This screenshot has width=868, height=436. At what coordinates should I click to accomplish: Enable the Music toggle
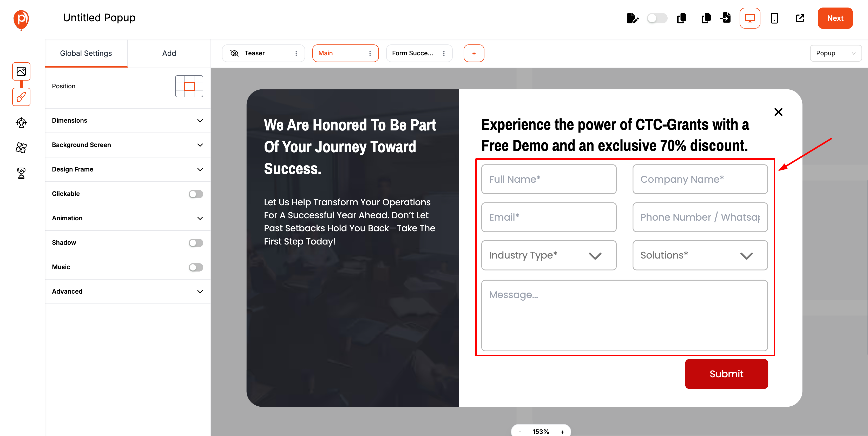[x=196, y=267]
